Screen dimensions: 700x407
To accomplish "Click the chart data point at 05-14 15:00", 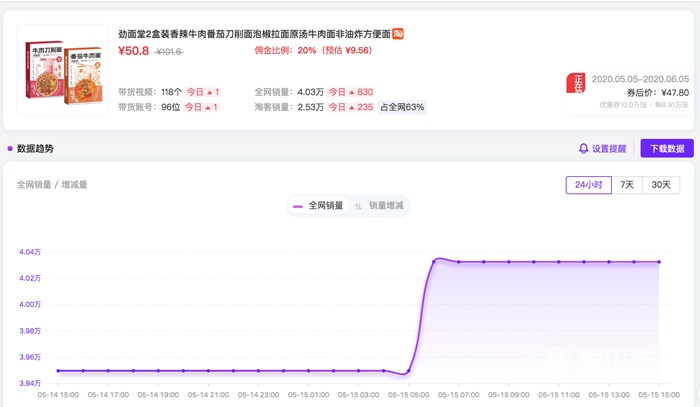I will tap(58, 371).
